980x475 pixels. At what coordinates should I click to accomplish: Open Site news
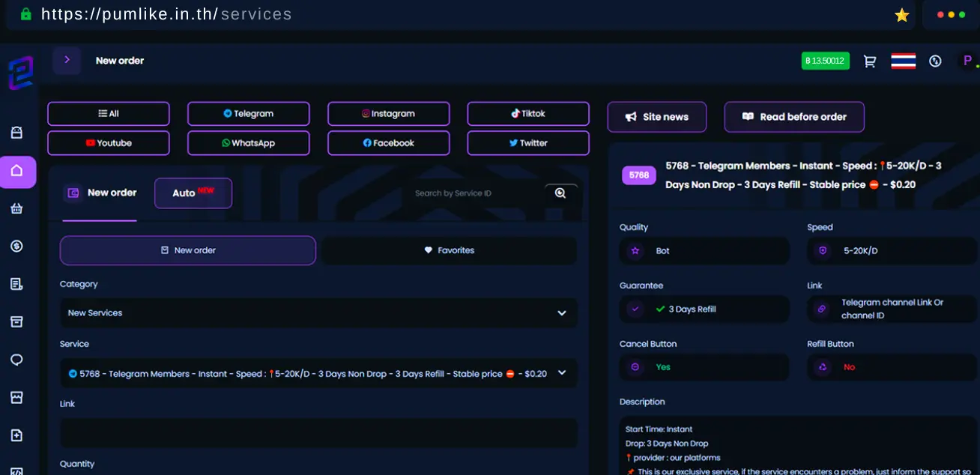[657, 117]
